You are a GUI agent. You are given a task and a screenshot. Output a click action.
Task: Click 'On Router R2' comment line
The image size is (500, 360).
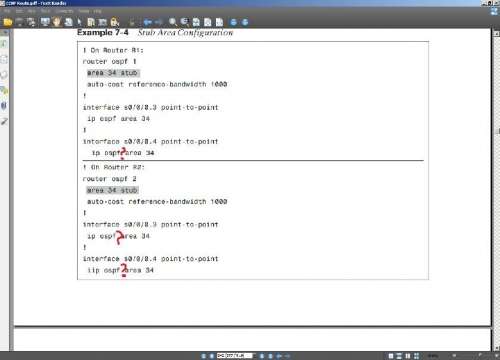tap(114, 167)
